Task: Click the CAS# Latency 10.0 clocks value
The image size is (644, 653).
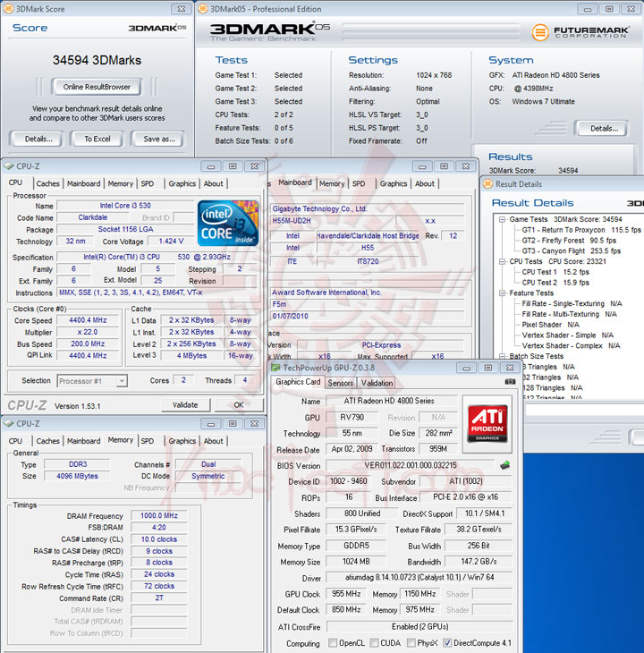Action: pos(159,539)
